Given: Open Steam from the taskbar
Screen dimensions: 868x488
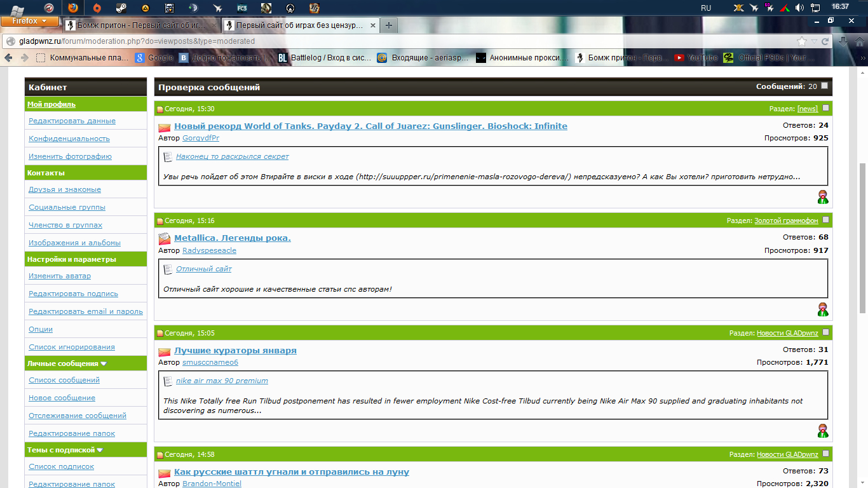Looking at the screenshot, I should point(121,8).
